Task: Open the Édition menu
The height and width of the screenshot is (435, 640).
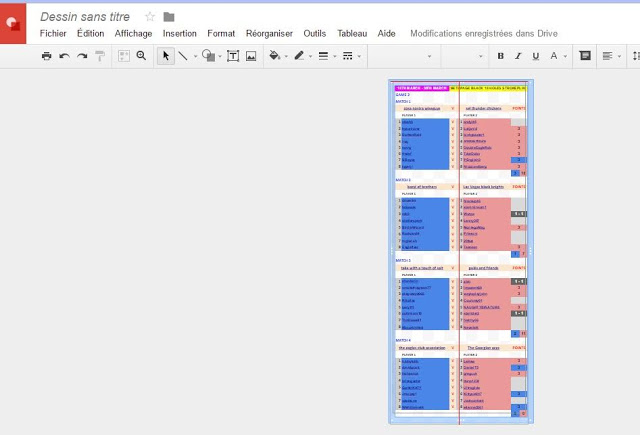Action: (91, 33)
